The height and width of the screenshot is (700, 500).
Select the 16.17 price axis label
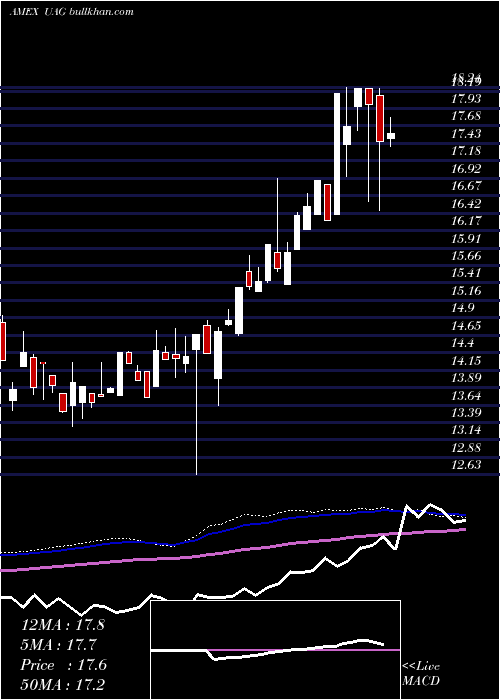(466, 221)
